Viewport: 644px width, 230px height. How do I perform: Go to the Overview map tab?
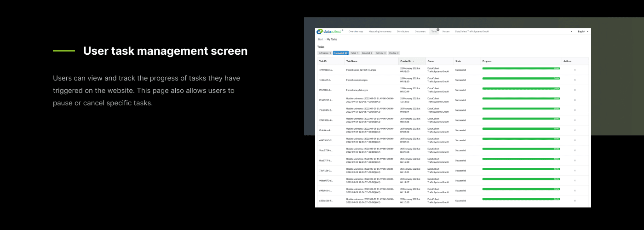coord(356,32)
